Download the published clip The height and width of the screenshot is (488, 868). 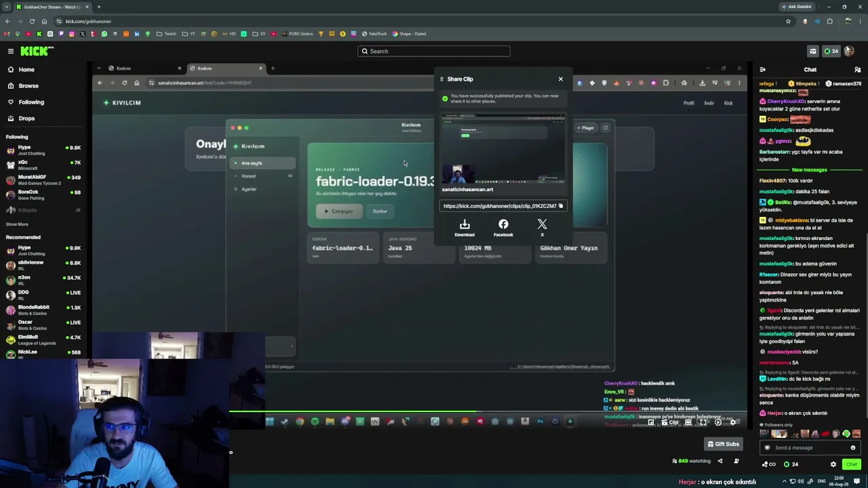(465, 228)
